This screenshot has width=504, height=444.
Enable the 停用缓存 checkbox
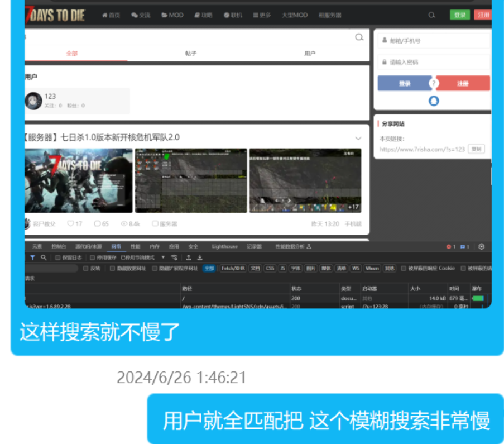[x=93, y=257]
